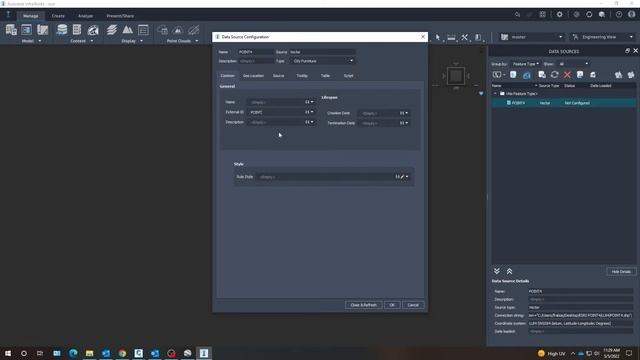Click the Cancel button in dialog
This screenshot has height=360, width=640.
[413, 305]
